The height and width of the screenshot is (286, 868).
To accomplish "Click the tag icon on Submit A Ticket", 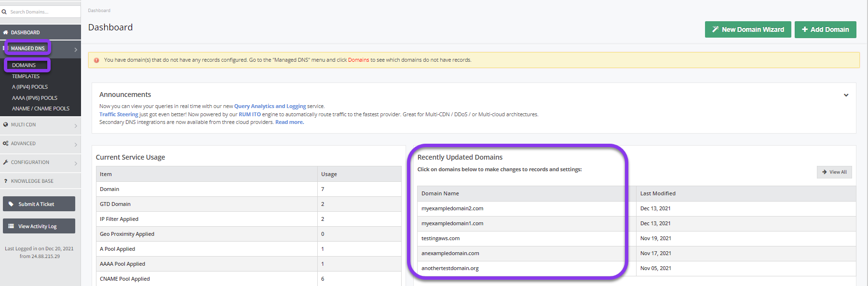I will click(x=11, y=204).
